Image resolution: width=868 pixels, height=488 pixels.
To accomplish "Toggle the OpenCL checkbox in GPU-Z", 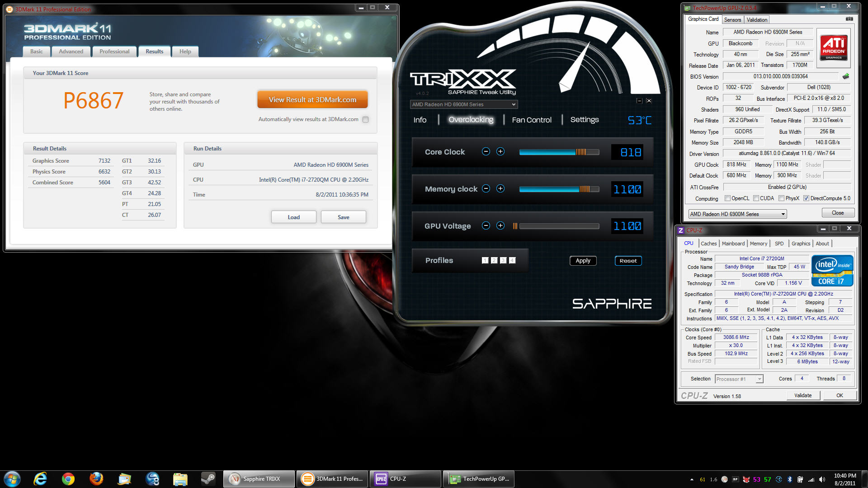I will (727, 198).
